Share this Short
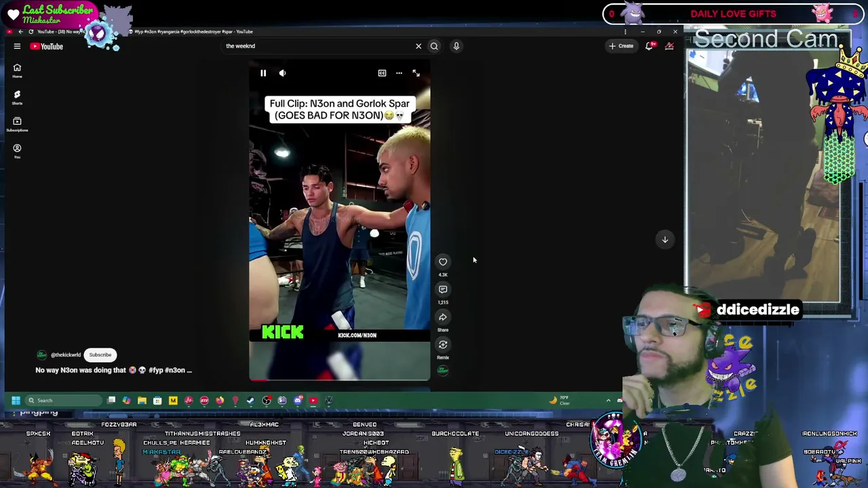 click(x=443, y=317)
